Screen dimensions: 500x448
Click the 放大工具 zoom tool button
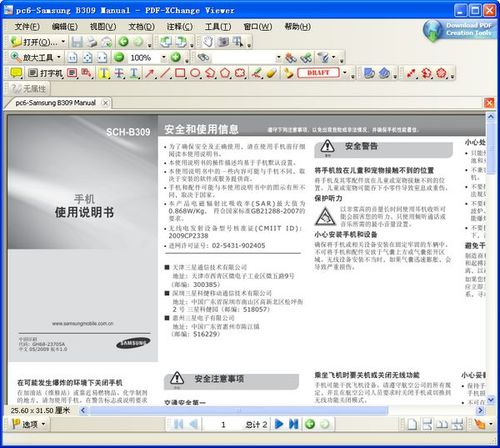32,57
